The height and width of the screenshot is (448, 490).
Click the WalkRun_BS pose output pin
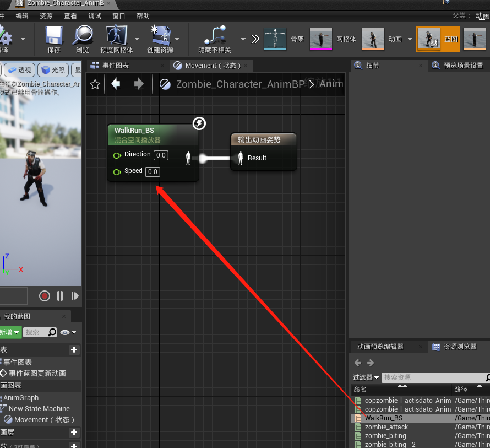pos(188,158)
